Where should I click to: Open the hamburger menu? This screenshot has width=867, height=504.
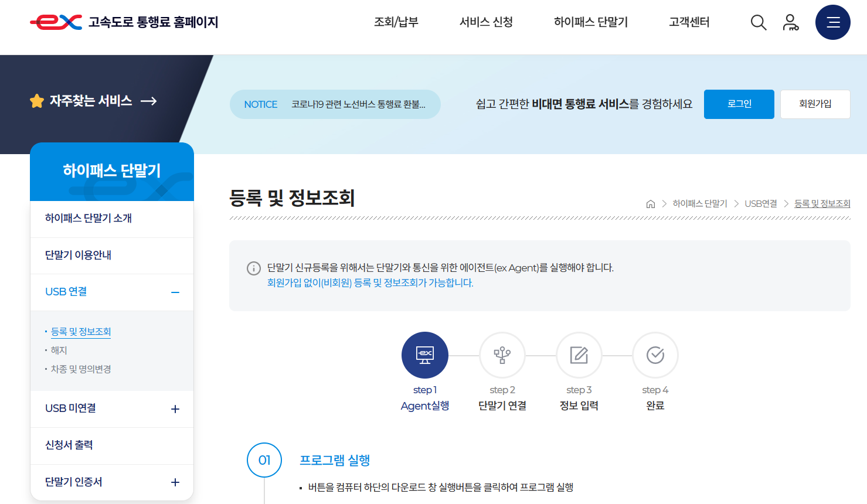pyautogui.click(x=832, y=22)
